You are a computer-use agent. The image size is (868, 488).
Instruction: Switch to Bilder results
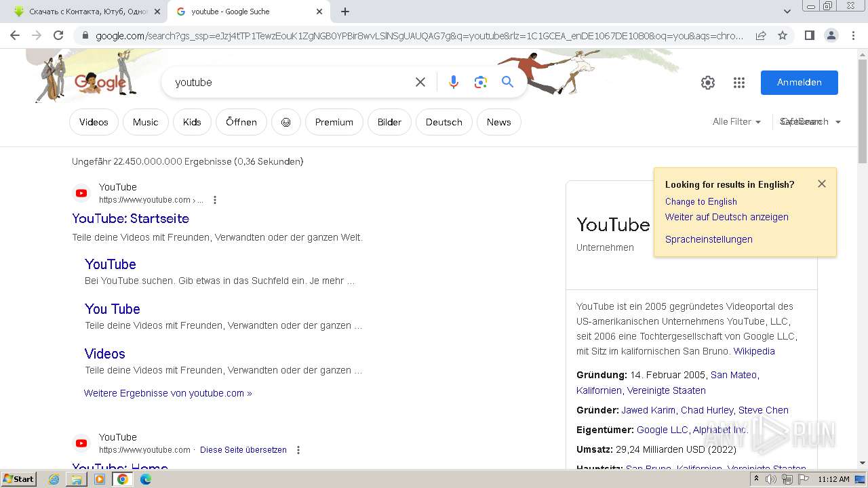tap(389, 122)
